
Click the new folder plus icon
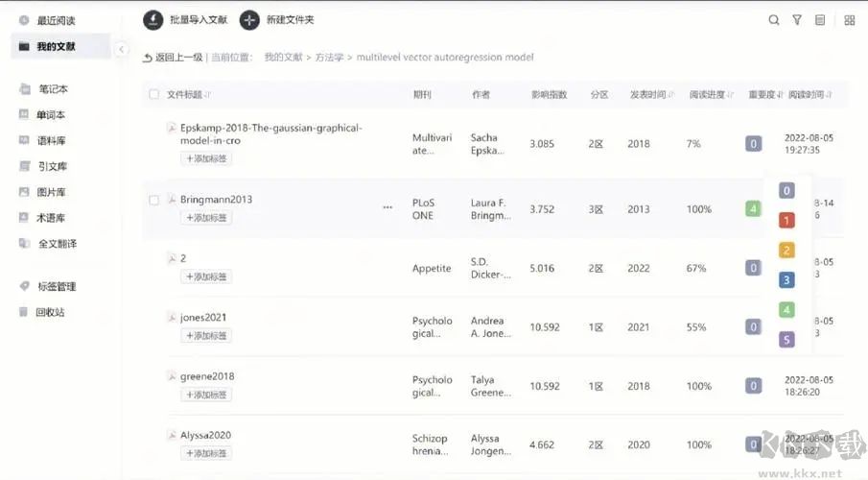pos(249,19)
